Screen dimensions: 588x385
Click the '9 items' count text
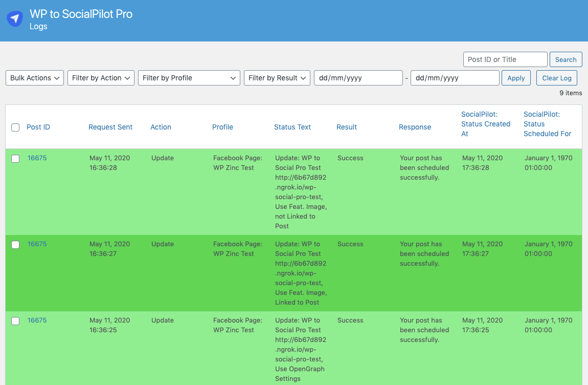(x=571, y=93)
